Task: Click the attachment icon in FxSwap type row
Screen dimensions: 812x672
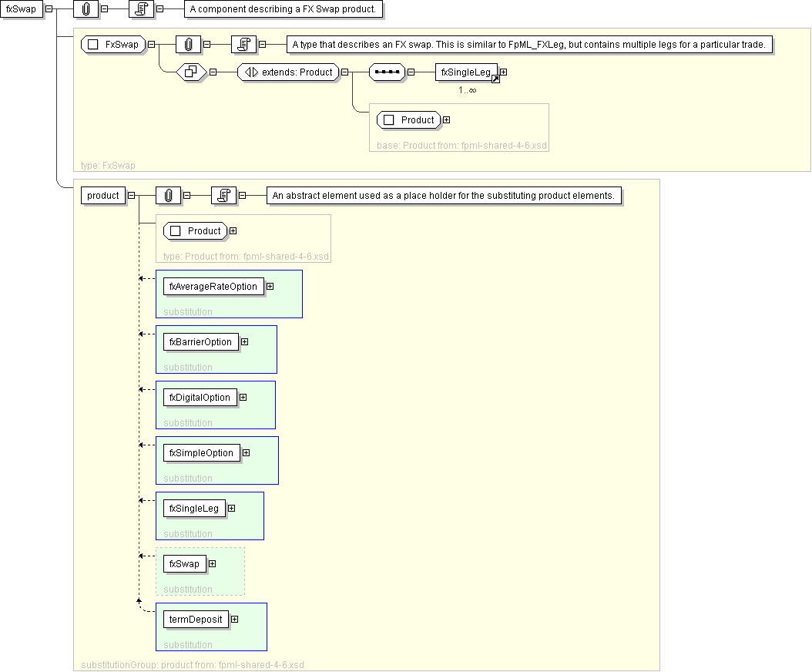Action: coord(189,45)
